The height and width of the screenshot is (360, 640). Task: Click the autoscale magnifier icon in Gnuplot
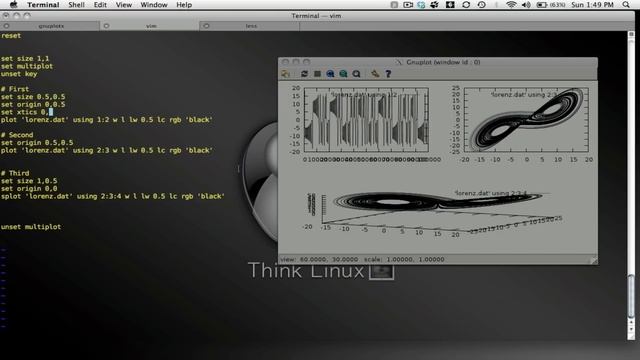[x=356, y=74]
